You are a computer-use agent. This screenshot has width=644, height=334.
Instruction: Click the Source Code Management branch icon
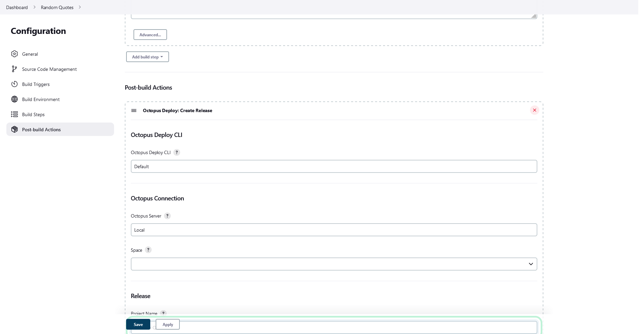point(14,69)
